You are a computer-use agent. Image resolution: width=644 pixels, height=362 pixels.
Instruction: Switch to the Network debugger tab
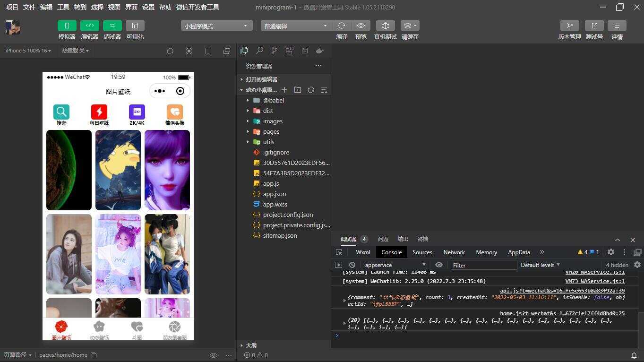pos(454,252)
